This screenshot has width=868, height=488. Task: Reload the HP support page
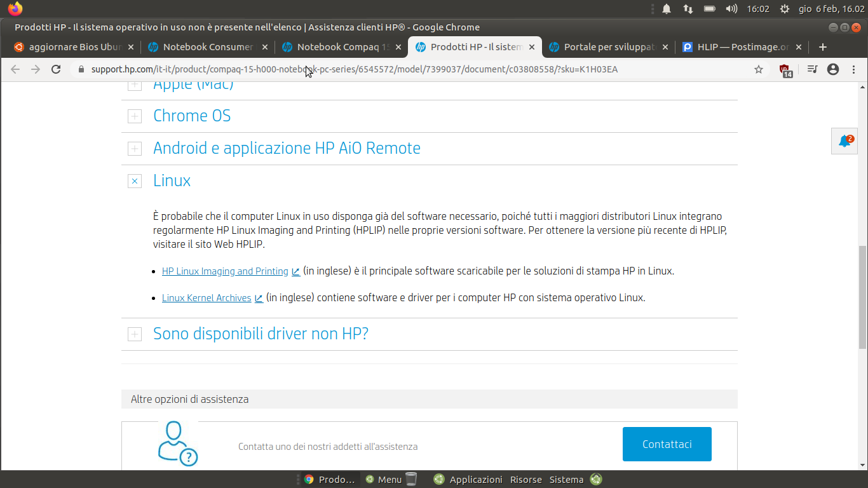(x=56, y=69)
